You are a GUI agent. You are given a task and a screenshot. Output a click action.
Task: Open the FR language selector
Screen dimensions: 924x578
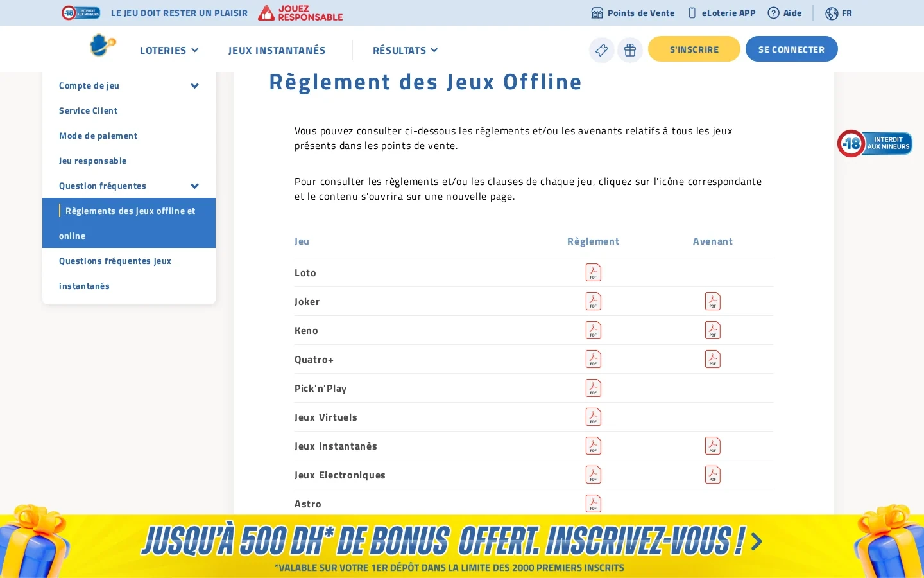tap(839, 13)
